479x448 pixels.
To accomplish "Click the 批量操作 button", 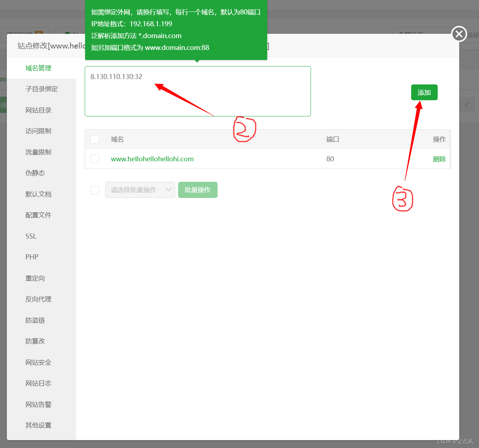I will tap(198, 190).
